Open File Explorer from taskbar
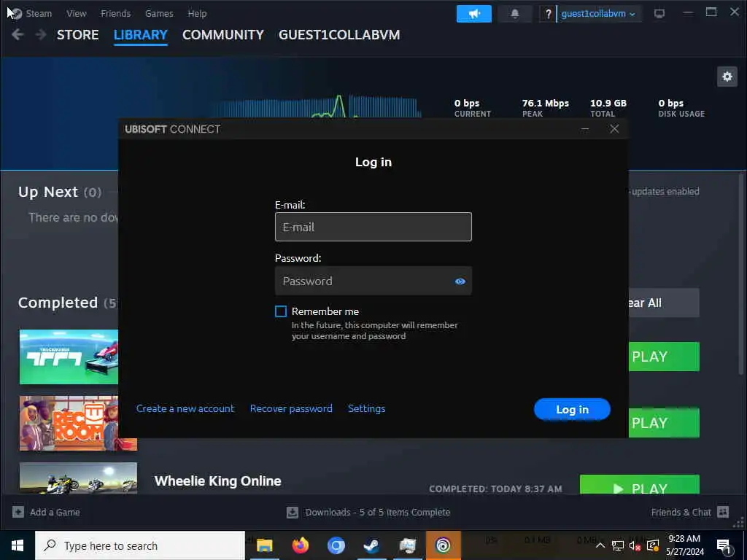 264,545
